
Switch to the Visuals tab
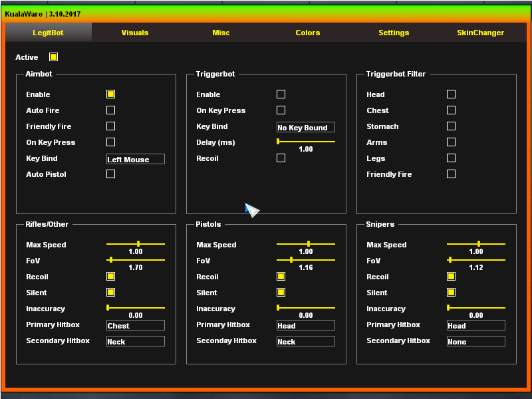[135, 33]
